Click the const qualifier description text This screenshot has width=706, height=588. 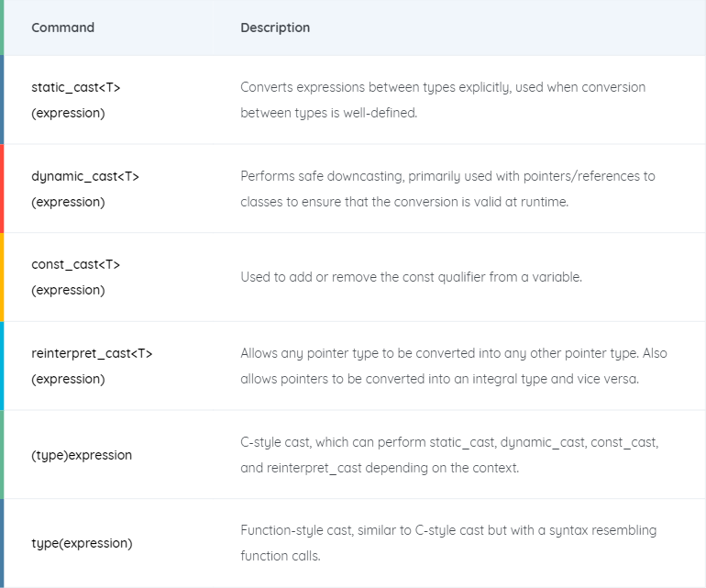coord(411,277)
